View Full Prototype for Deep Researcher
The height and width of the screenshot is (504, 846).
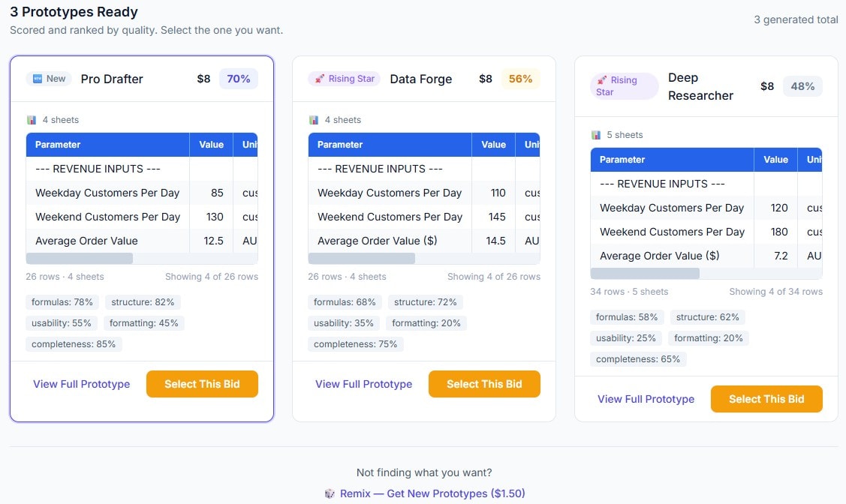pyautogui.click(x=646, y=399)
